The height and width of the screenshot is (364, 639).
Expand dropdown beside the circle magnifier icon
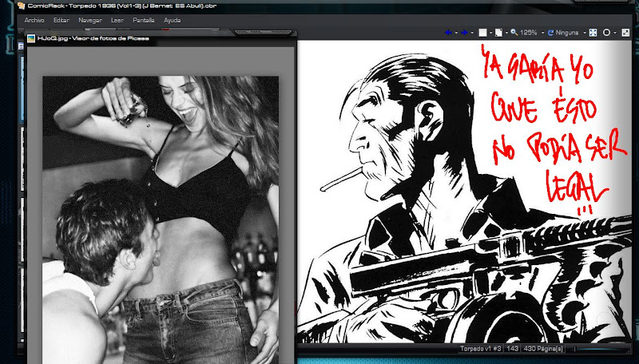click(x=614, y=33)
